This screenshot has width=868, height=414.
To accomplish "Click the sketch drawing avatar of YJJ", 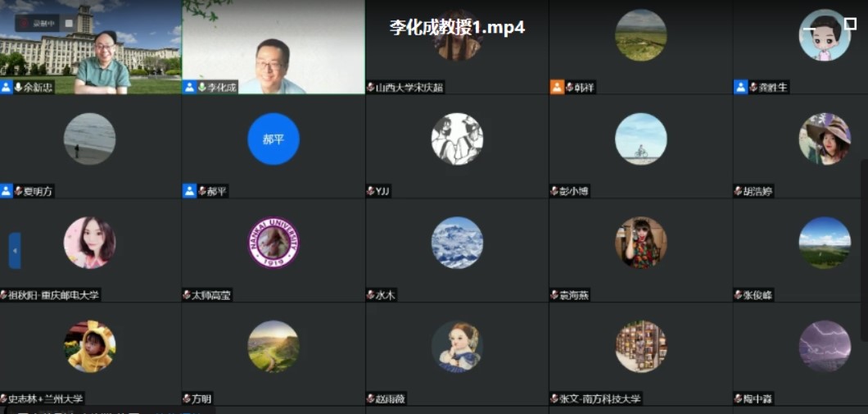I will (457, 139).
